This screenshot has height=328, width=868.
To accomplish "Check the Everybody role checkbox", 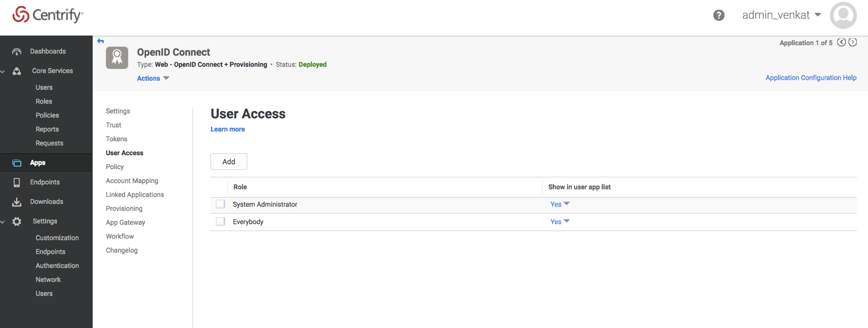I will (221, 222).
